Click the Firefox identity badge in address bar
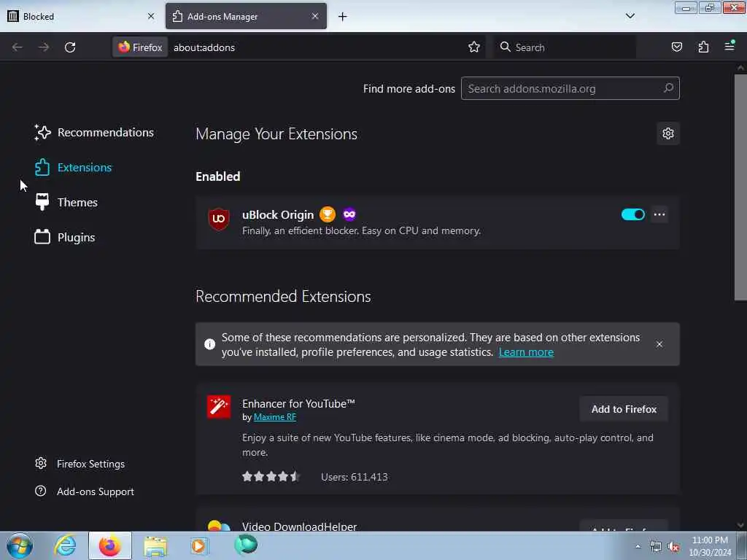This screenshot has width=747, height=560. click(x=140, y=47)
